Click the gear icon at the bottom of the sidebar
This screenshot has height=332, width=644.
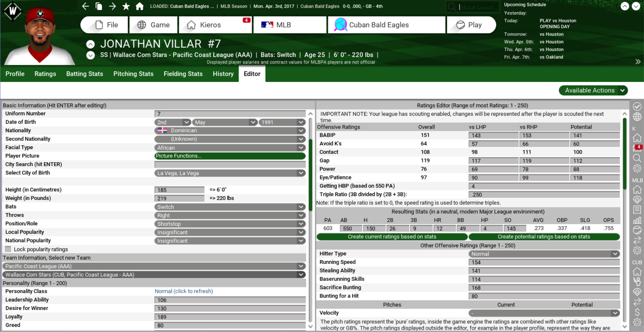pyautogui.click(x=637, y=322)
